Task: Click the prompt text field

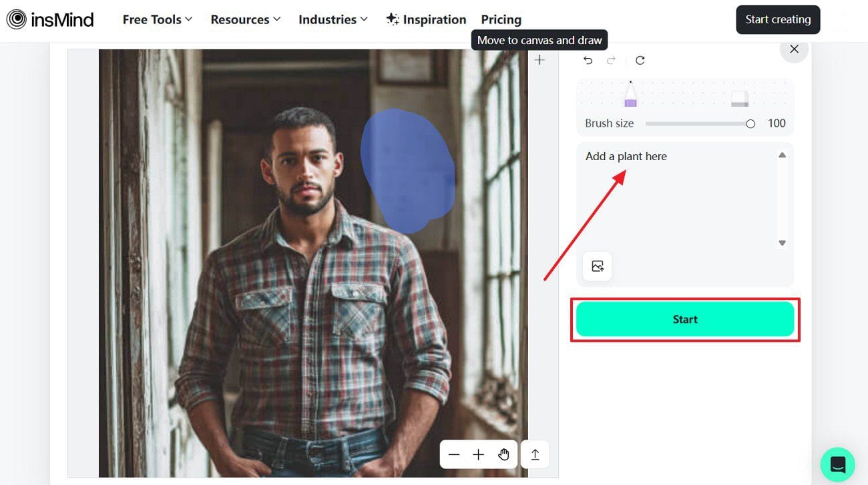Action: coord(680,199)
